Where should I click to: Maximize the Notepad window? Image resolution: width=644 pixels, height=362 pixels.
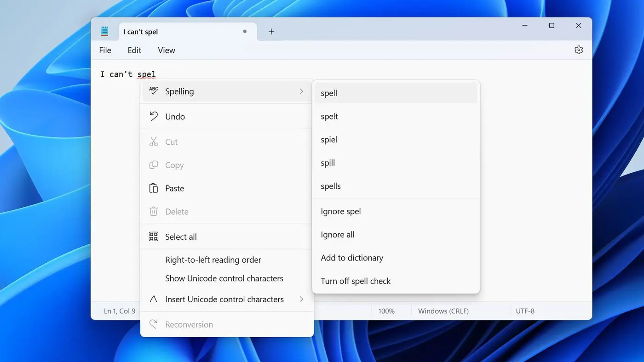pos(552,26)
